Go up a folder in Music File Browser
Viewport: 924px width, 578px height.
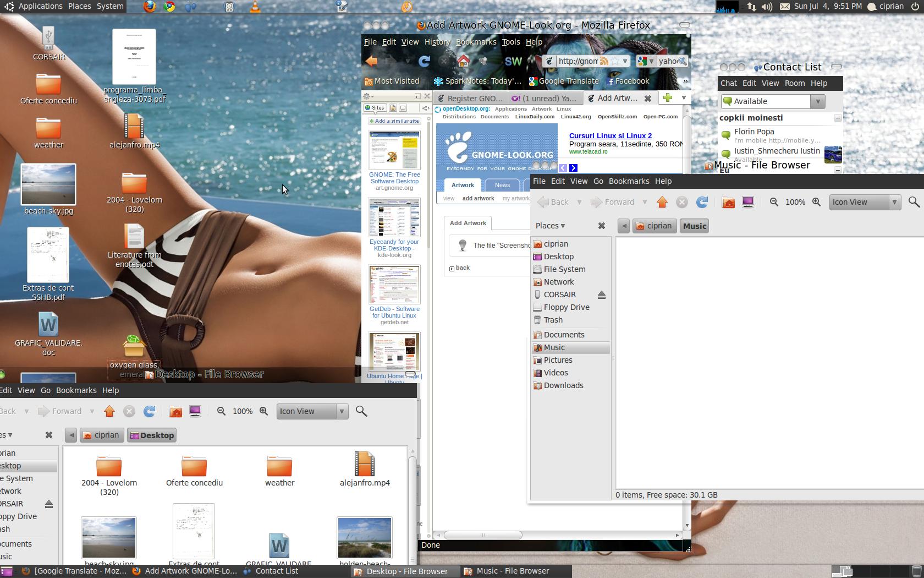662,202
